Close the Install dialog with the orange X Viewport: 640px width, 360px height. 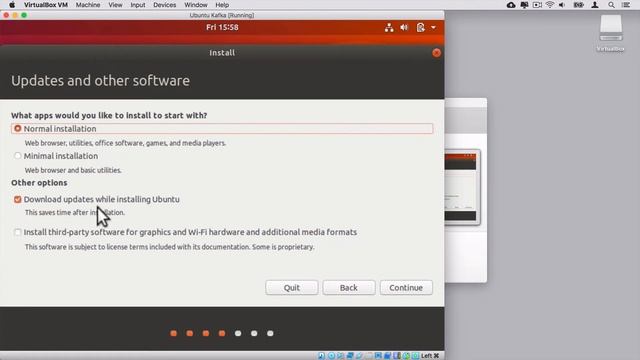pyautogui.click(x=436, y=53)
